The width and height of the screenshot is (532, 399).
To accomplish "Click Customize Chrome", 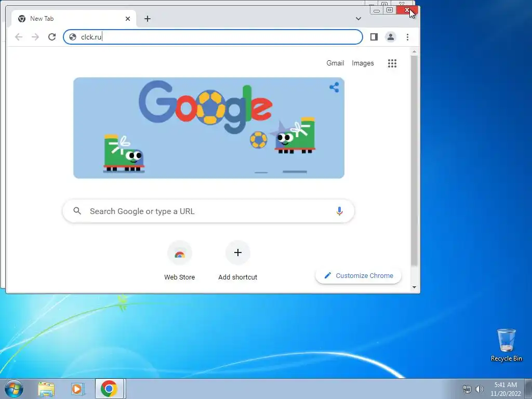I will click(358, 276).
